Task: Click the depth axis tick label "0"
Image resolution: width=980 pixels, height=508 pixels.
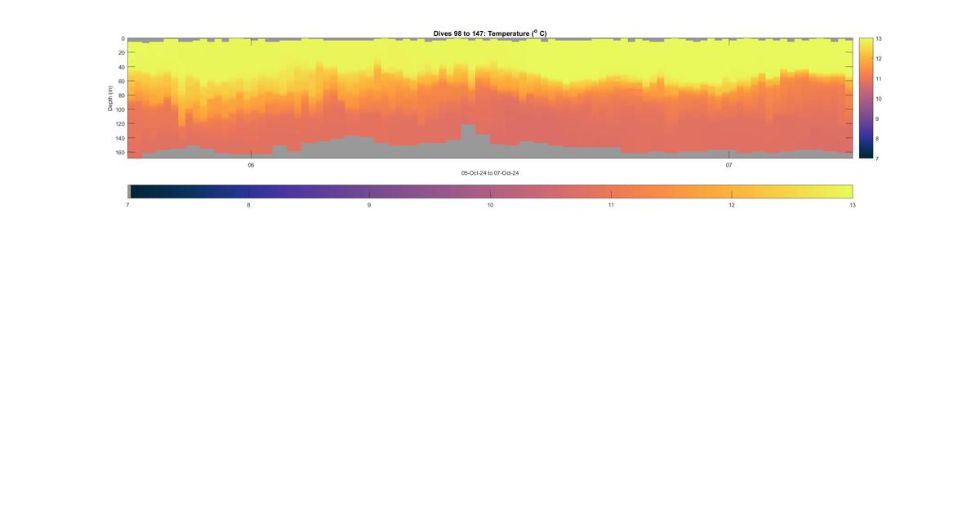Action: [x=122, y=38]
